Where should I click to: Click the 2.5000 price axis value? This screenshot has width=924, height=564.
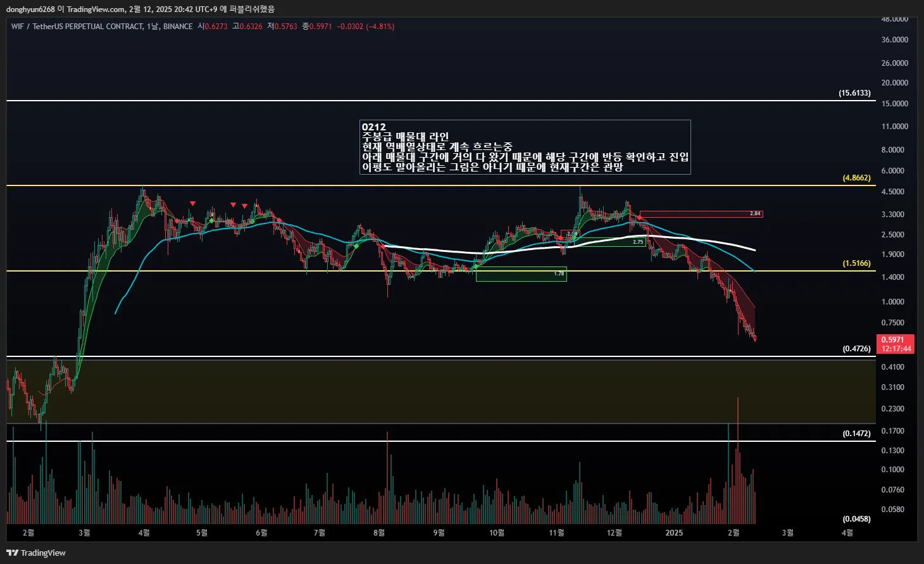coord(892,235)
